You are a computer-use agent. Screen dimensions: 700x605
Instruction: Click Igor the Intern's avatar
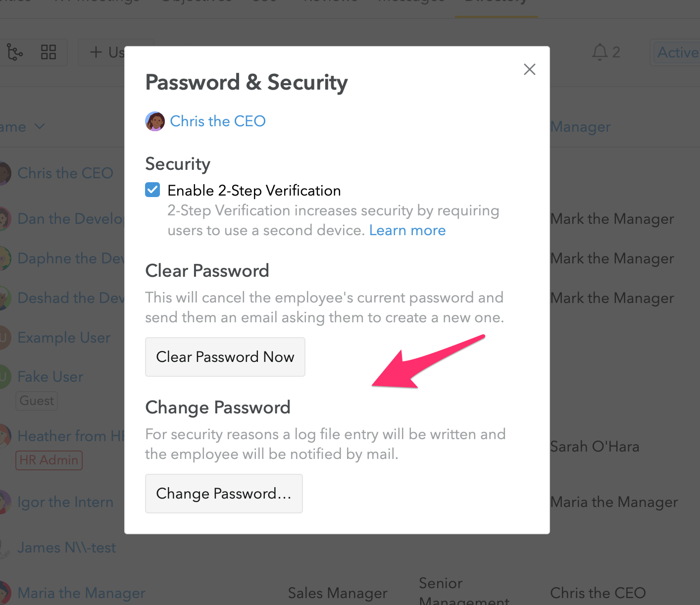click(x=4, y=502)
